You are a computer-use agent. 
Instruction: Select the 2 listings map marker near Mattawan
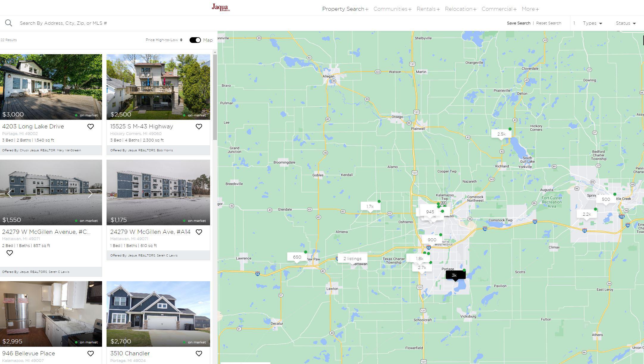(x=352, y=259)
